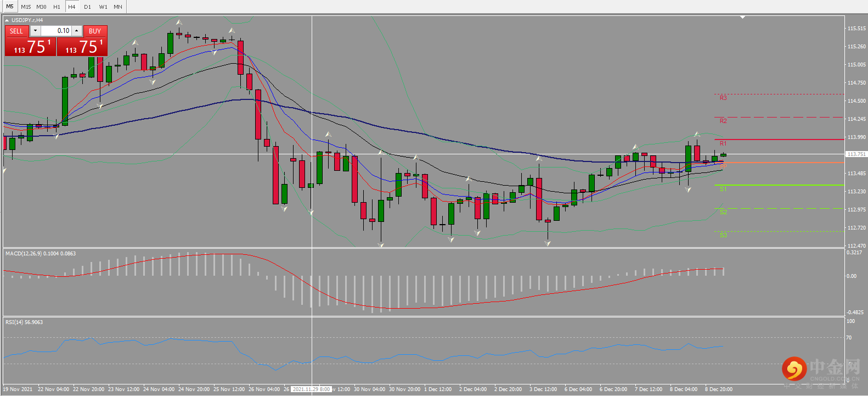Click the R1 pivot level label
Screen dimensions: 868x396
723,143
